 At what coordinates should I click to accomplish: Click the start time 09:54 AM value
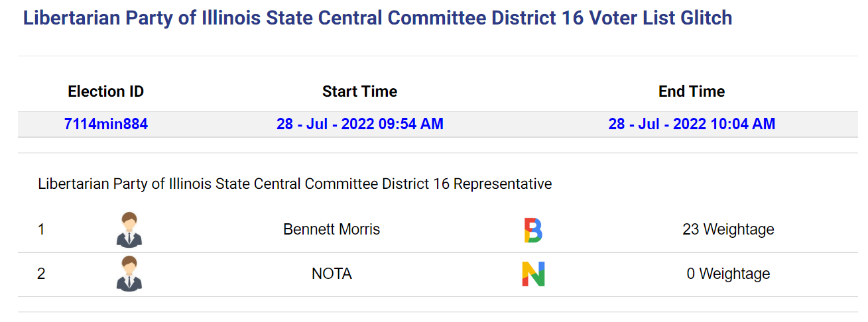pyautogui.click(x=360, y=124)
